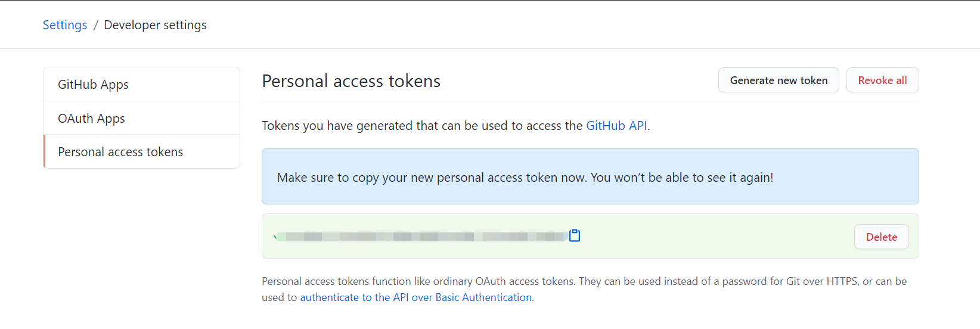The height and width of the screenshot is (329, 980).
Task: Click the 'Tokens you have generated' description text
Action: [x=455, y=126]
